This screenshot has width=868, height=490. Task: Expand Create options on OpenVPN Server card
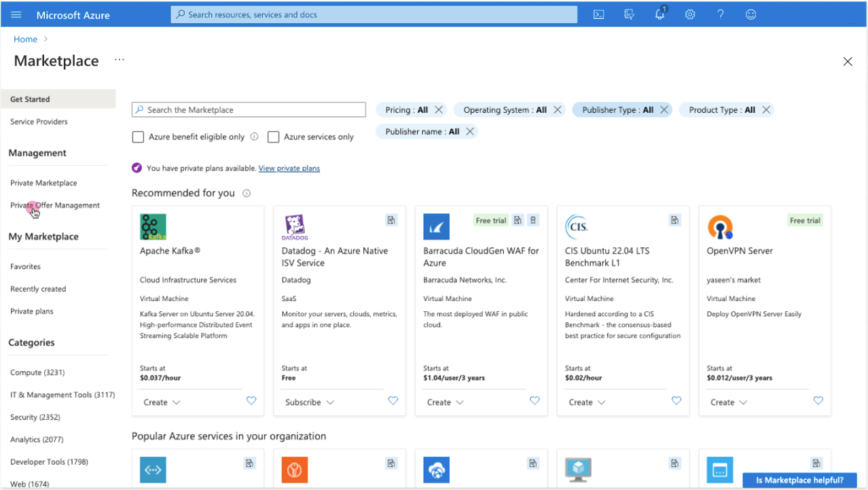pyautogui.click(x=728, y=402)
